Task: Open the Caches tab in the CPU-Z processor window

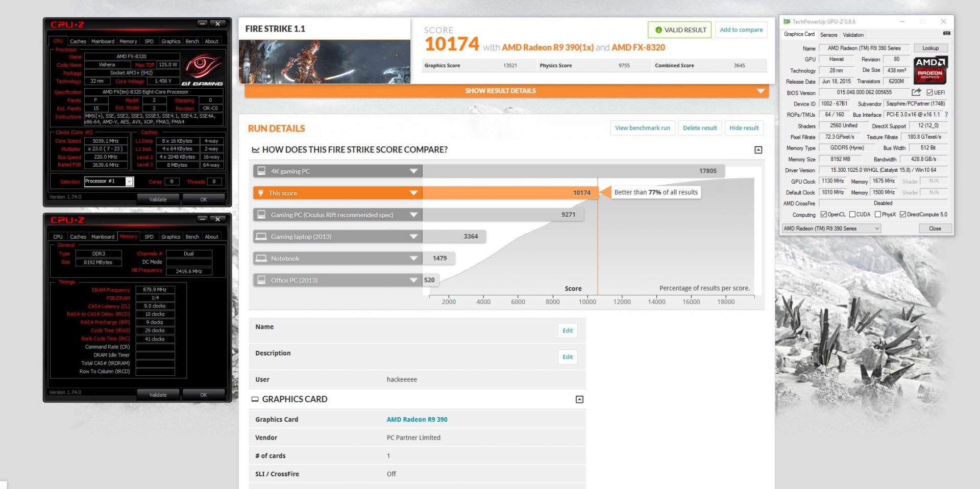Action: [x=78, y=41]
